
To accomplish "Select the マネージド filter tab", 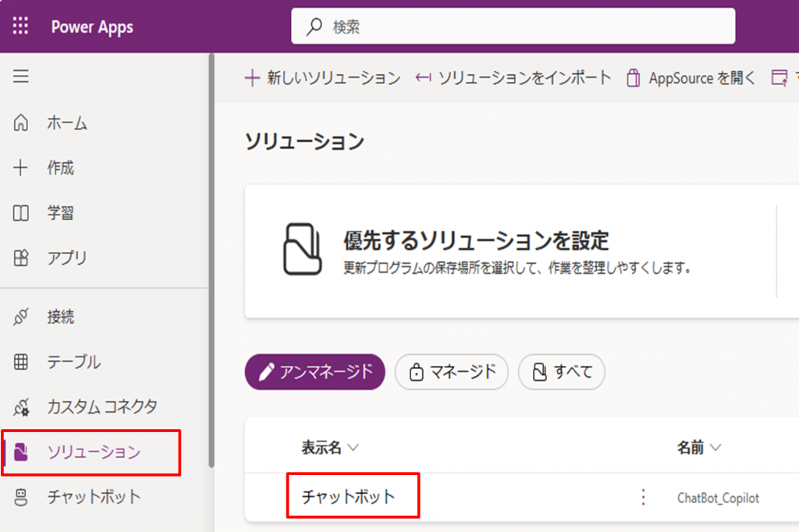I will pyautogui.click(x=452, y=372).
